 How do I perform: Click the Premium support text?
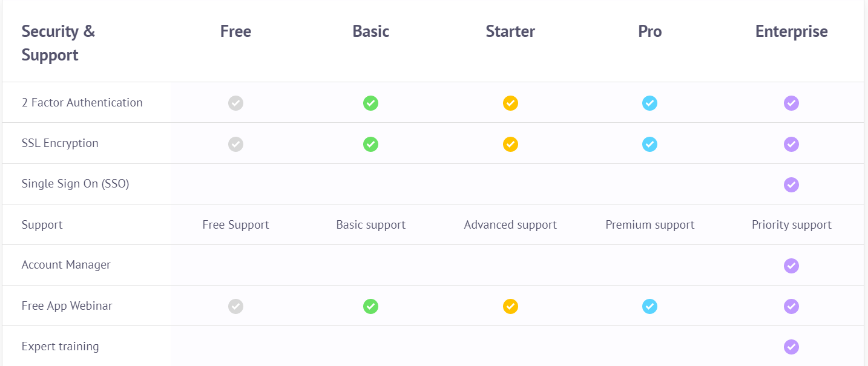[x=649, y=225]
